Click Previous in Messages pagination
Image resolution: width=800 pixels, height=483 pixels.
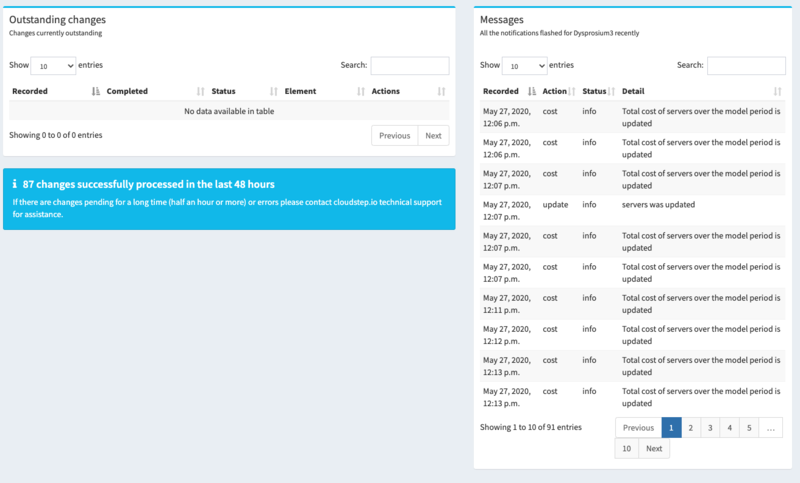click(x=638, y=427)
